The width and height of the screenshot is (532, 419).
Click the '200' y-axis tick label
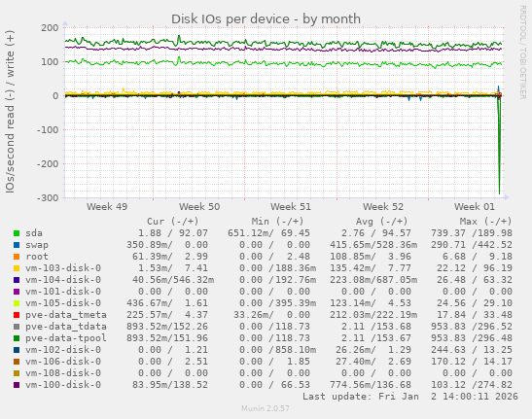50,28
